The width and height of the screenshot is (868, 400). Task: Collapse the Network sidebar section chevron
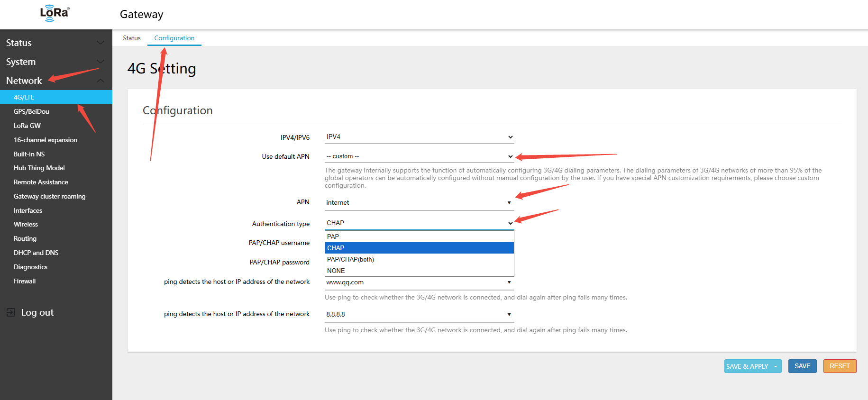[x=101, y=81]
